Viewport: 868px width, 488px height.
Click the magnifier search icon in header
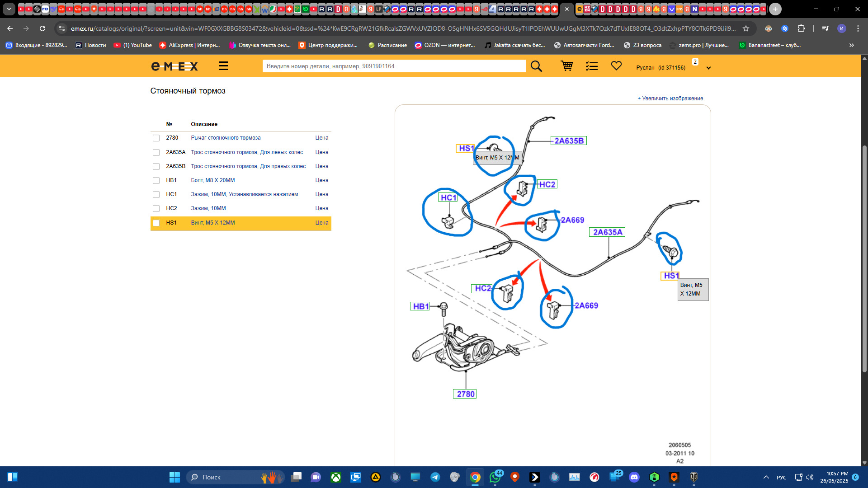click(x=536, y=66)
